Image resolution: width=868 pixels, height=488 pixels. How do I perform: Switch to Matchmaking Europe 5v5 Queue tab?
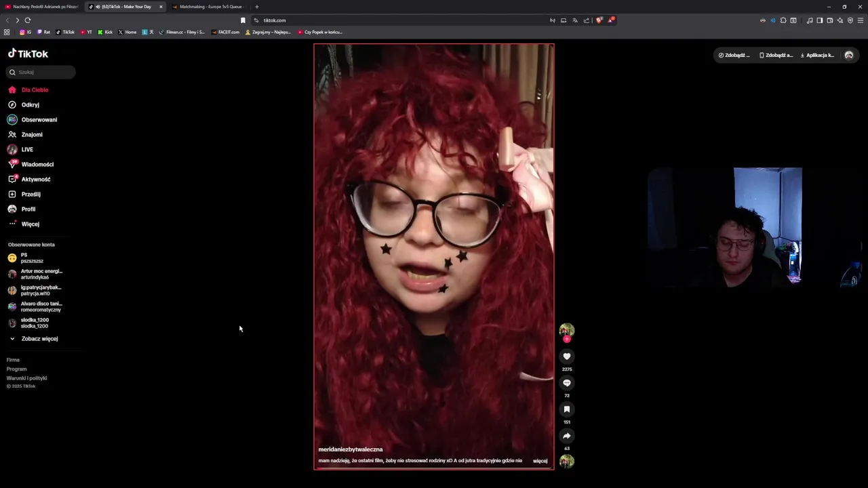(x=209, y=7)
